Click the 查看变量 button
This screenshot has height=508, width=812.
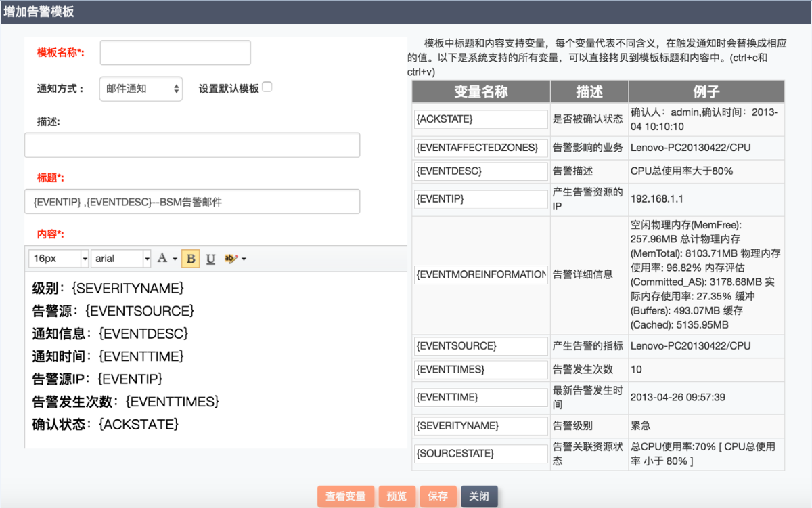tap(345, 496)
